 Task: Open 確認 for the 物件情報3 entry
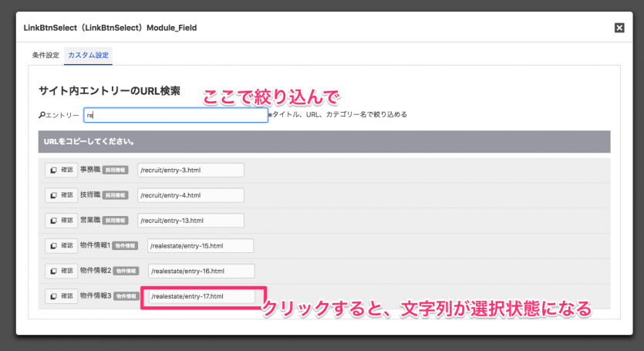tap(60, 296)
